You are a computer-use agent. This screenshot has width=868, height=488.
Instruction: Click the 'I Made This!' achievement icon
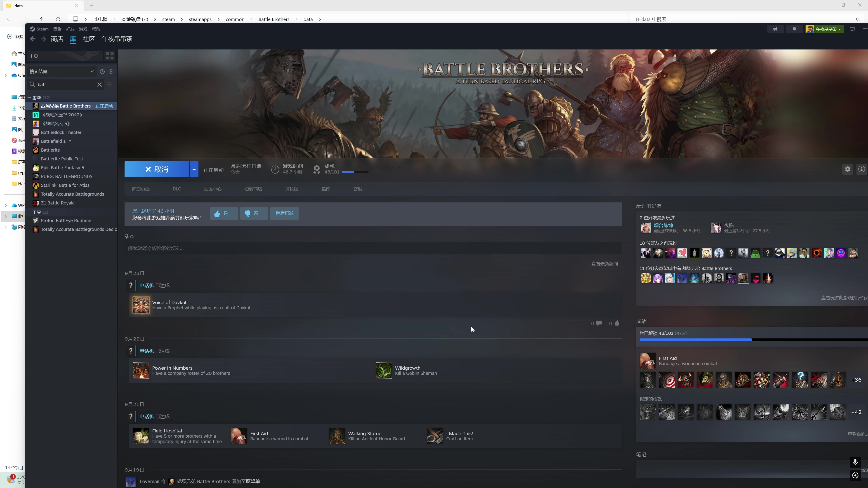(x=435, y=436)
